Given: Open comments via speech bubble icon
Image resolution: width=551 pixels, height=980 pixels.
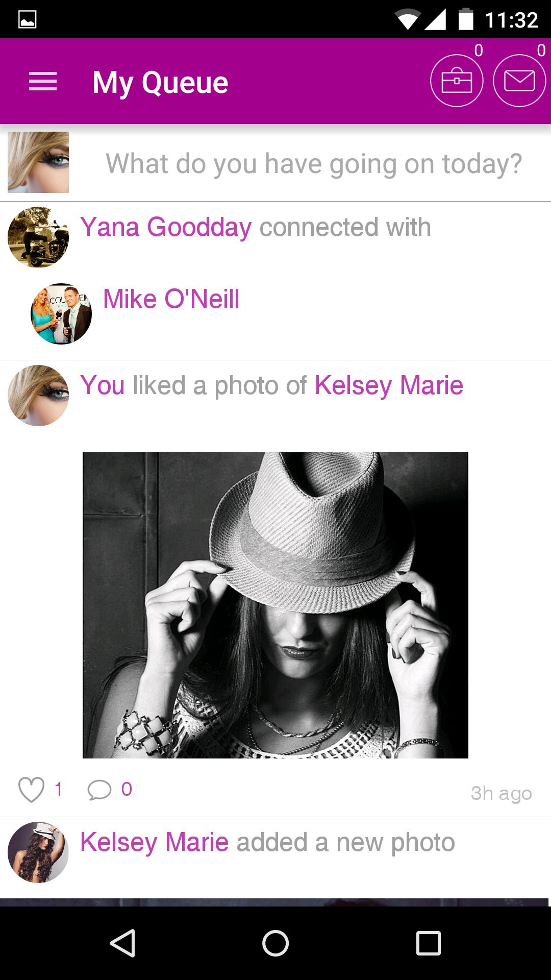Looking at the screenshot, I should [99, 790].
